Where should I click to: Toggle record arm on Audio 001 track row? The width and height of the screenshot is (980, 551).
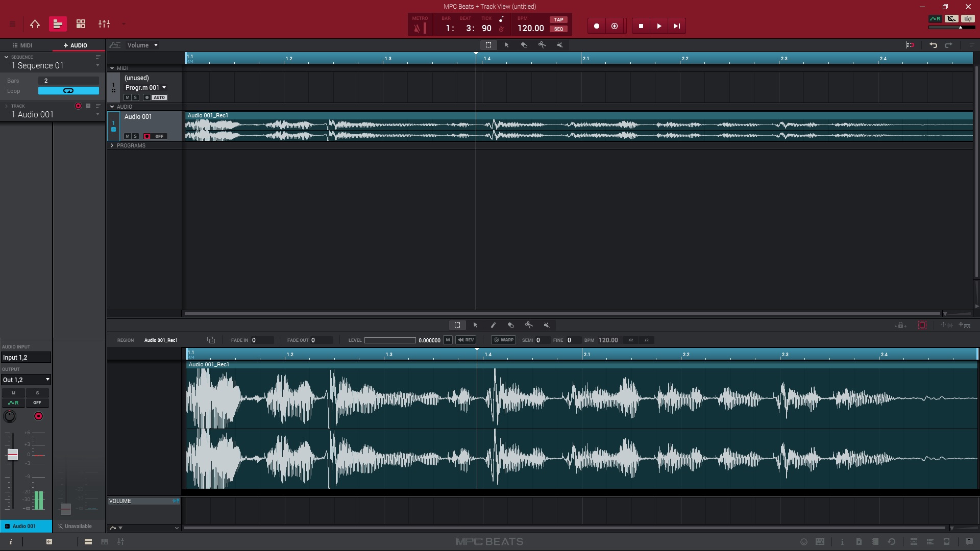tap(147, 136)
